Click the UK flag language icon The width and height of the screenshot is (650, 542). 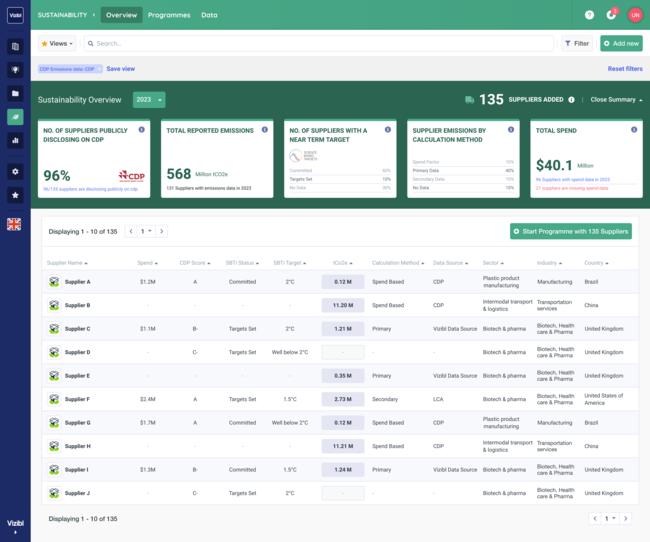(x=14, y=224)
